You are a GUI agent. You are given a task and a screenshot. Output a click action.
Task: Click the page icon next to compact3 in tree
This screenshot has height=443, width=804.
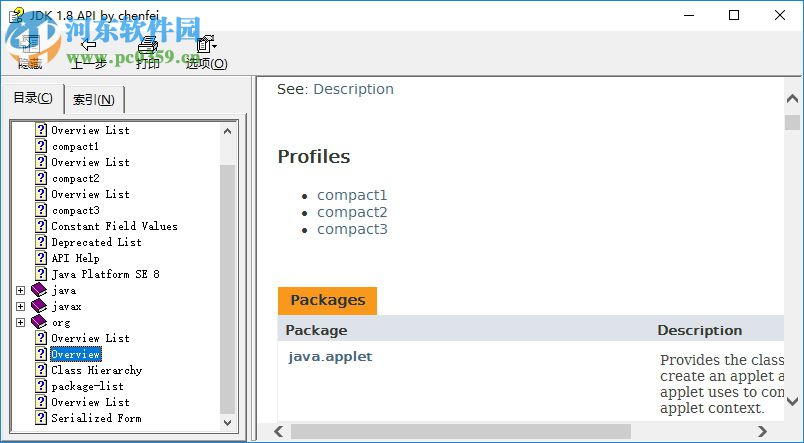click(x=41, y=210)
